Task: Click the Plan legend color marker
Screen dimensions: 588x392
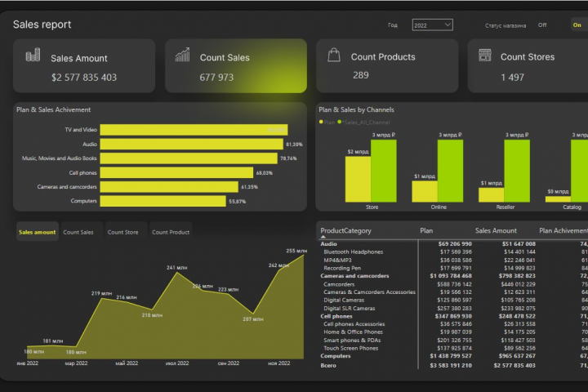Action: pos(321,122)
